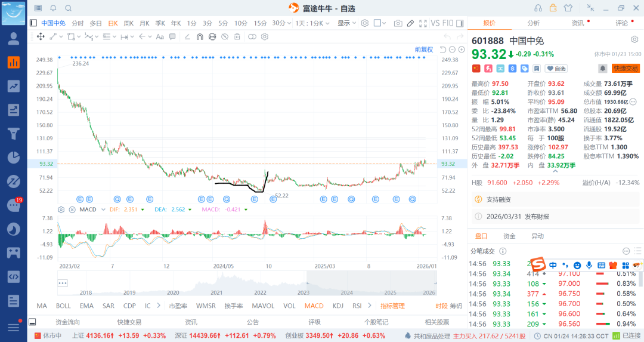Click the blue dollar sign stock tag
The height and width of the screenshot is (342, 644).
[513, 69]
